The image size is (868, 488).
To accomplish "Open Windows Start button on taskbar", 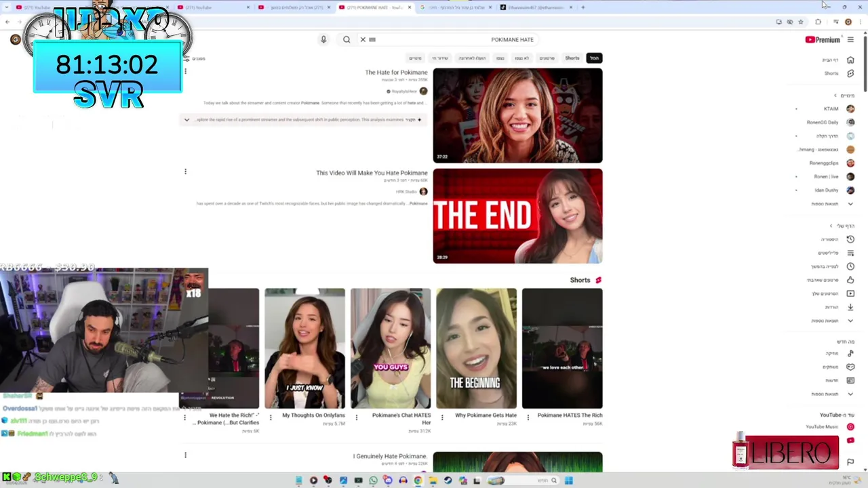I will pos(569,481).
